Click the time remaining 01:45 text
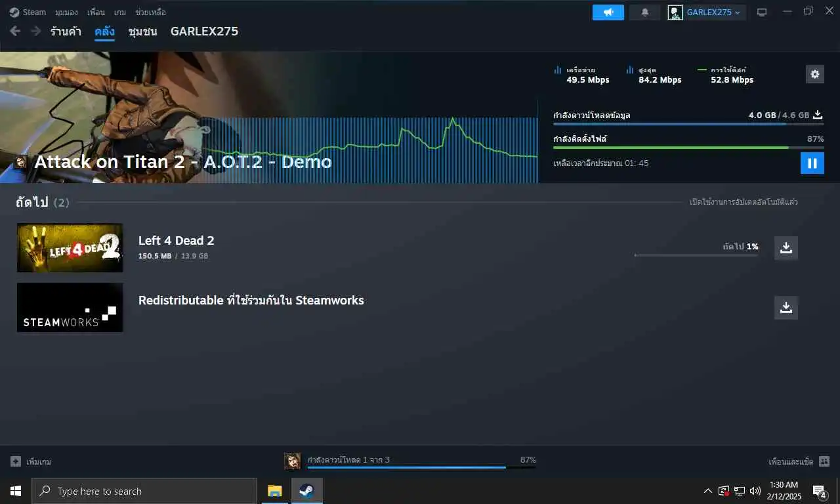 pos(600,163)
